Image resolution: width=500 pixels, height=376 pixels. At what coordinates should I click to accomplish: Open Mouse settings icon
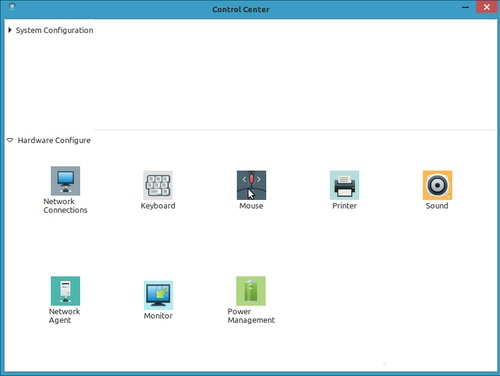pyautogui.click(x=251, y=185)
